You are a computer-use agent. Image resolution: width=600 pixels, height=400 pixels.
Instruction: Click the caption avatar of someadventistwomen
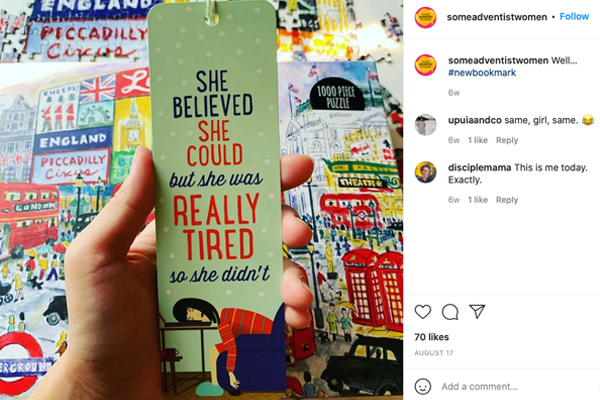pyautogui.click(x=426, y=65)
